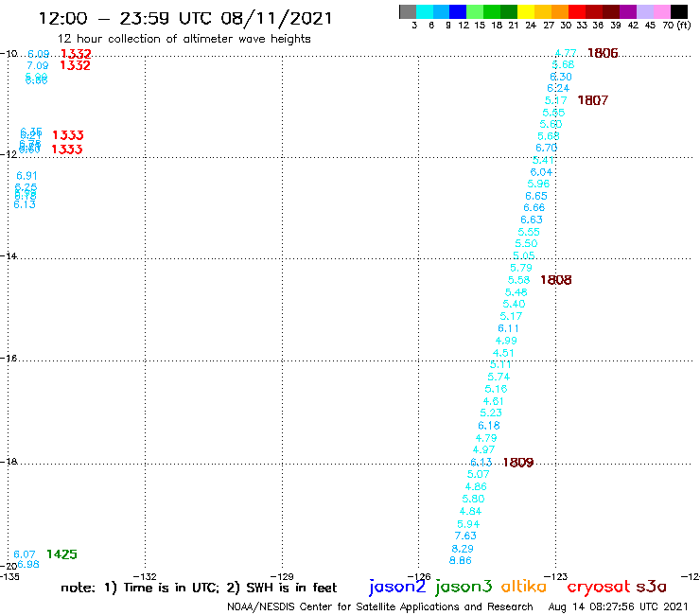Screen dimensions: 700x615
Task: Click the wave height value '6.63'
Action: pyautogui.click(x=532, y=220)
